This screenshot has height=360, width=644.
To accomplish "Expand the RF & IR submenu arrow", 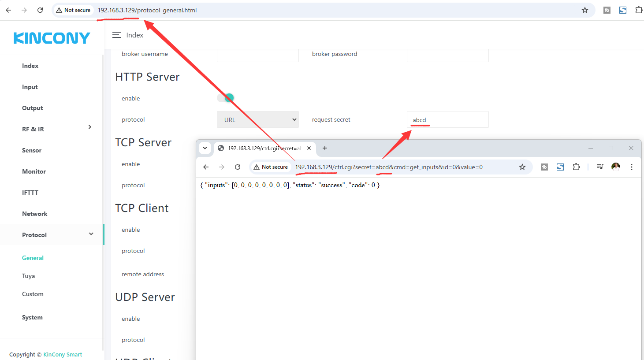I will (90, 127).
